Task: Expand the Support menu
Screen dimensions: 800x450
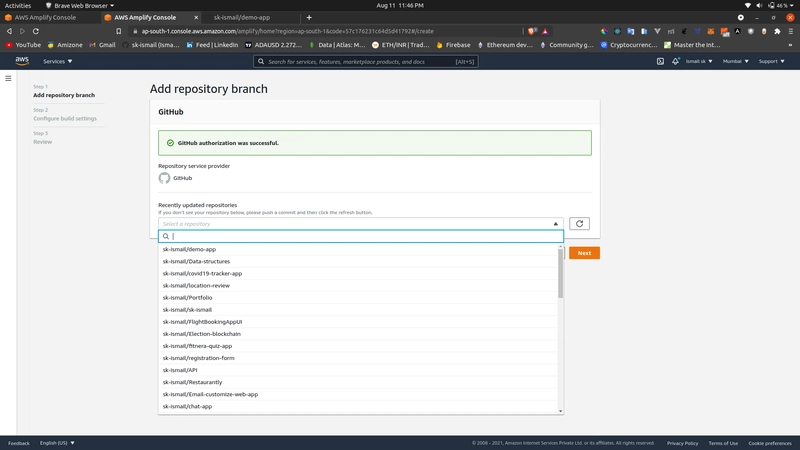Action: pos(771,61)
